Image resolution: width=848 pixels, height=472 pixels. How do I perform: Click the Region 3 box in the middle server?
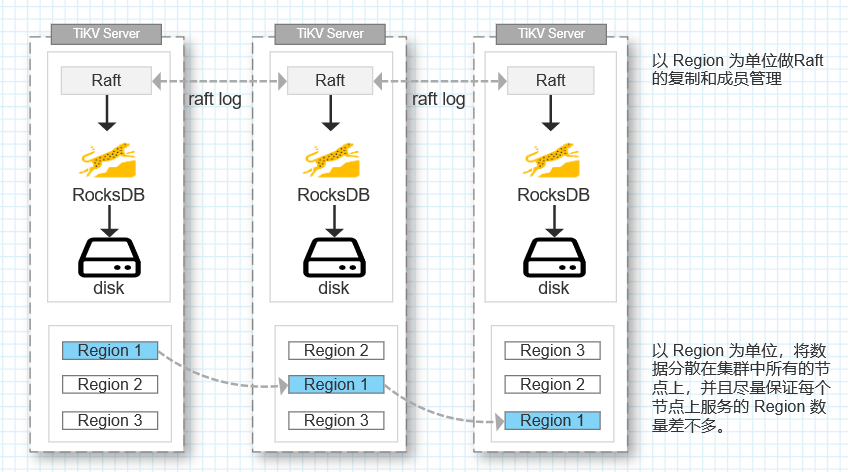pyautogui.click(x=336, y=421)
